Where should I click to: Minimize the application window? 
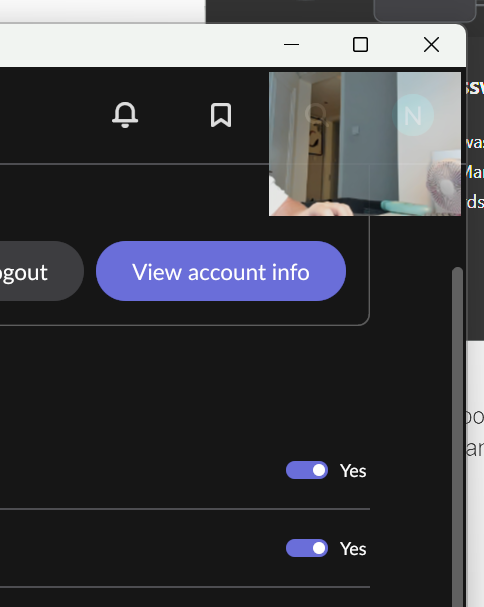click(x=291, y=45)
